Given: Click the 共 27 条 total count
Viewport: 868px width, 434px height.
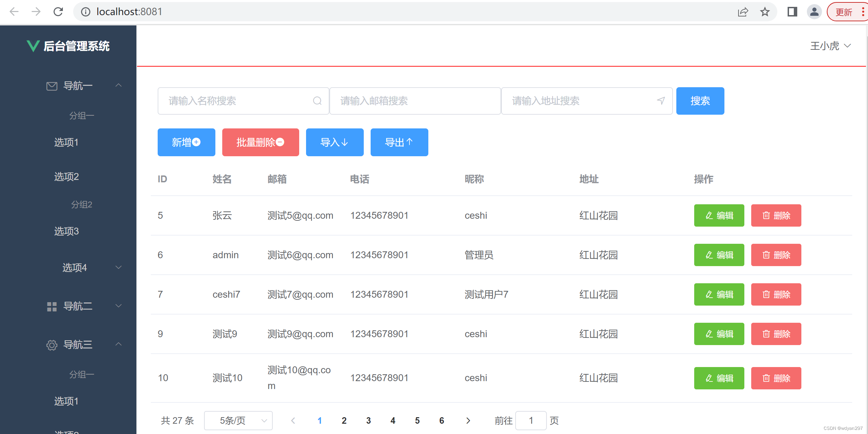Looking at the screenshot, I should tap(178, 421).
